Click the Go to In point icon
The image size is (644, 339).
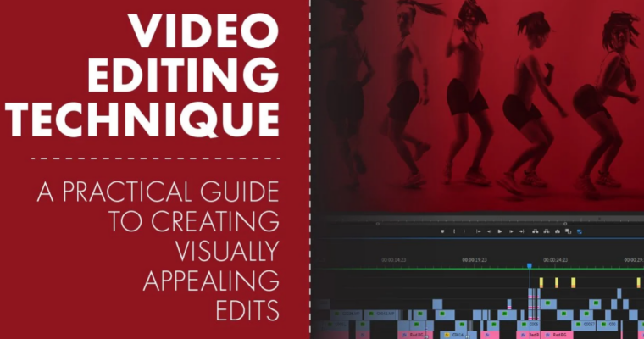pyautogui.click(x=479, y=231)
